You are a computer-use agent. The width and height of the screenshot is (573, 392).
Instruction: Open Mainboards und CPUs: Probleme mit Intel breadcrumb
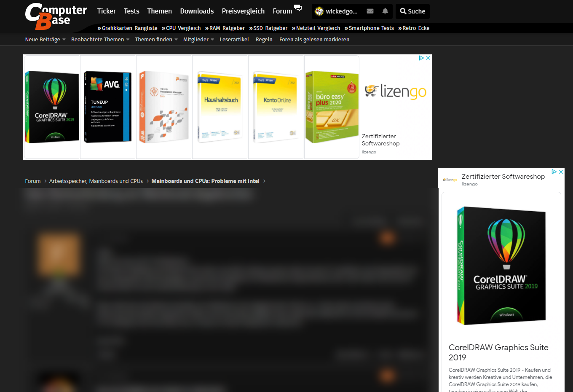[205, 181]
